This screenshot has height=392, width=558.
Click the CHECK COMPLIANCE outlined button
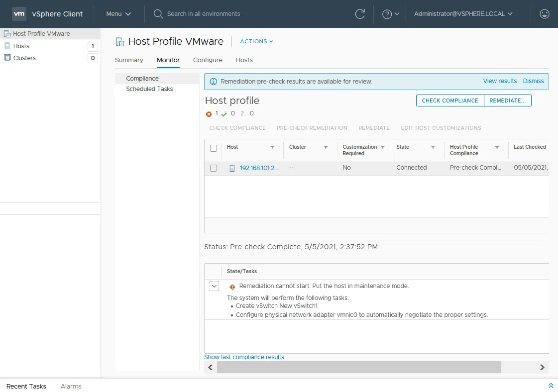[449, 100]
